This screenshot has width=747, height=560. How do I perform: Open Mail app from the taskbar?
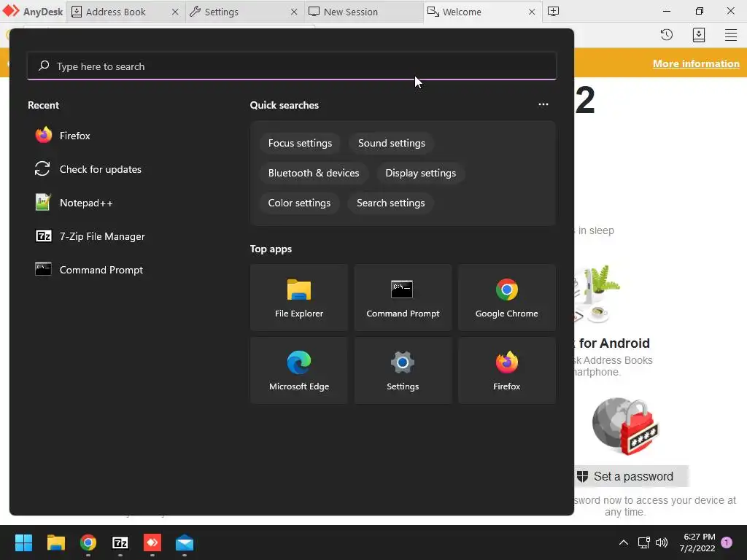pyautogui.click(x=185, y=542)
